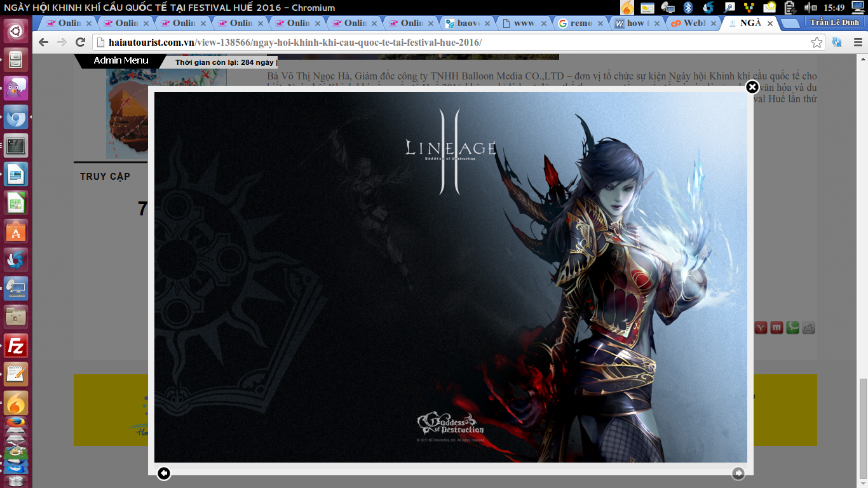Click the TRUY CẬP heading
This screenshot has width=868, height=488.
pos(105,177)
